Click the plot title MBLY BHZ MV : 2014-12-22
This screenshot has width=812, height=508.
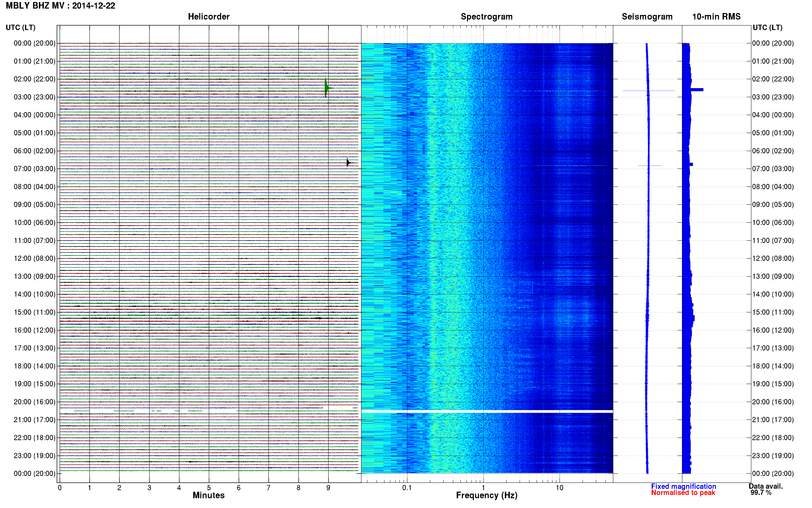[60, 6]
